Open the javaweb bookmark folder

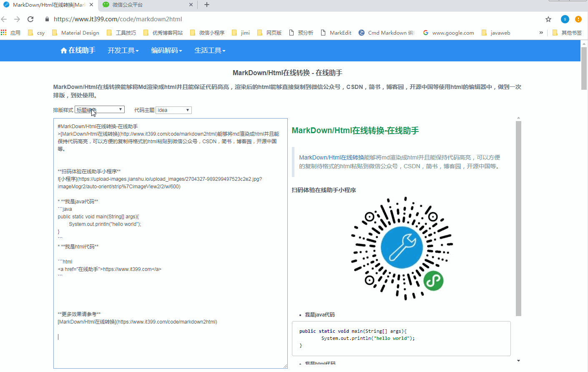(496, 33)
